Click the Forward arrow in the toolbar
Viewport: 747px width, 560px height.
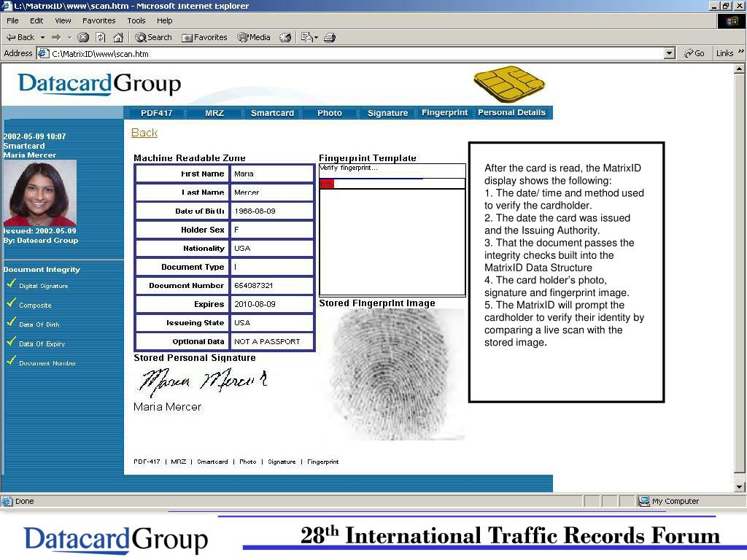click(x=56, y=37)
